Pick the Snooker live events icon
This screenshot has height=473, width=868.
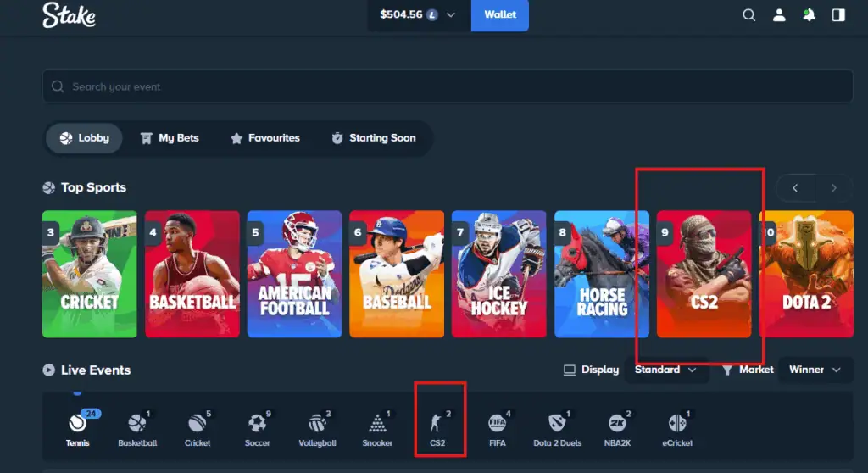click(377, 423)
